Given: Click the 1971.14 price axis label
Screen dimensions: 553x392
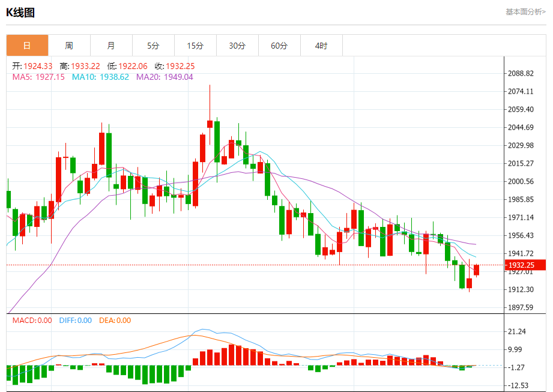Looking at the screenshot, I should [x=521, y=217].
